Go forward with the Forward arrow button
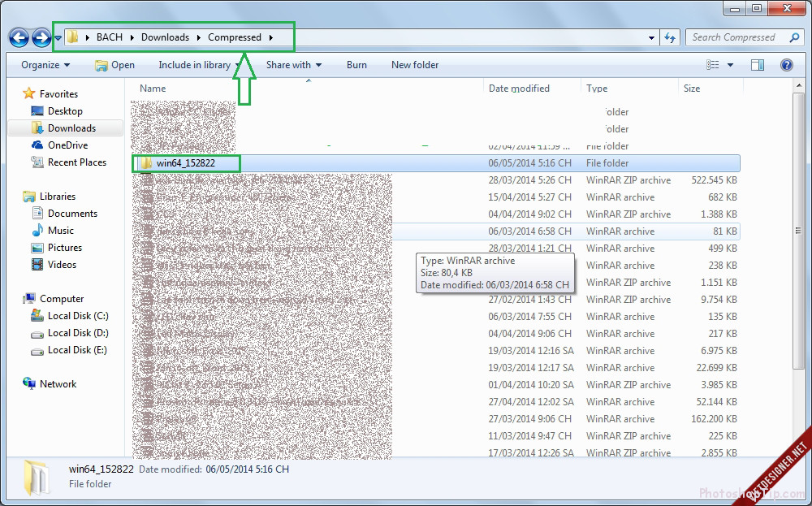Viewport: 812px width, 506px height. pyautogui.click(x=41, y=37)
